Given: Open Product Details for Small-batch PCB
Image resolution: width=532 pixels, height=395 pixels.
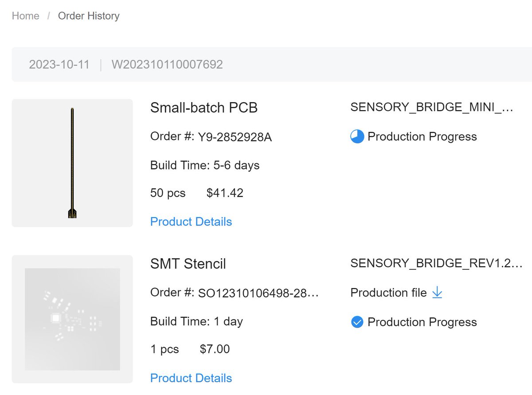Looking at the screenshot, I should click(x=191, y=221).
